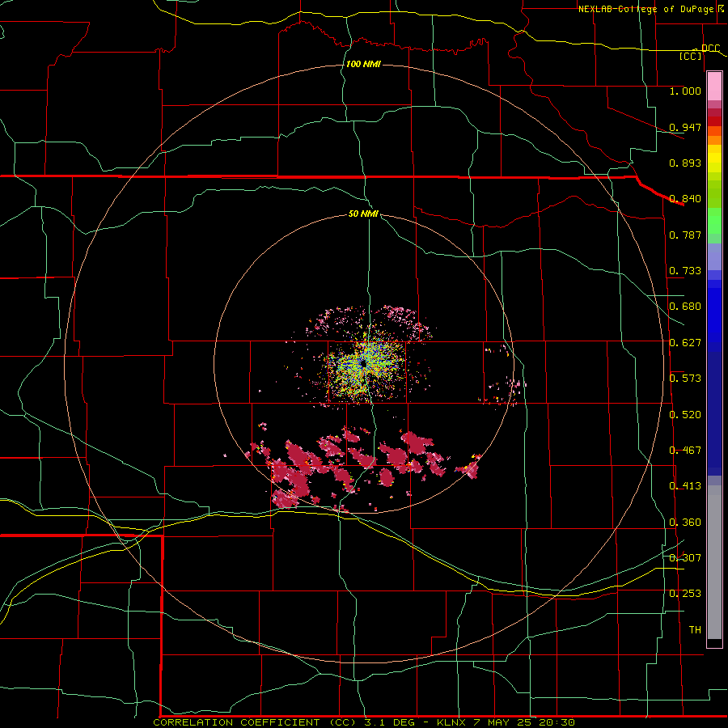
Task: Click the 0.467 scale value
Action: point(685,451)
